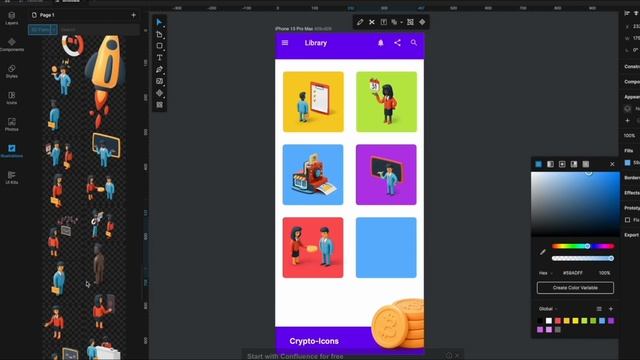Select linear gradient fill type
The image size is (640, 360).
point(550,164)
